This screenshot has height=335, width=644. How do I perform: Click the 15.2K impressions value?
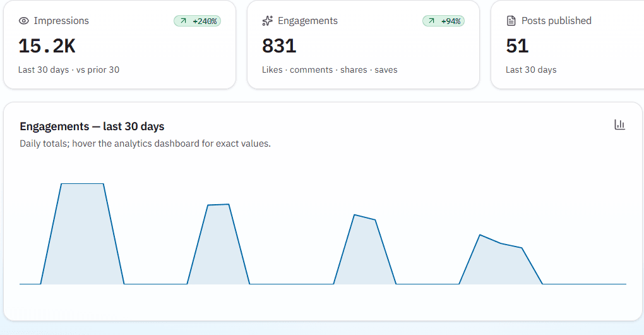click(47, 46)
